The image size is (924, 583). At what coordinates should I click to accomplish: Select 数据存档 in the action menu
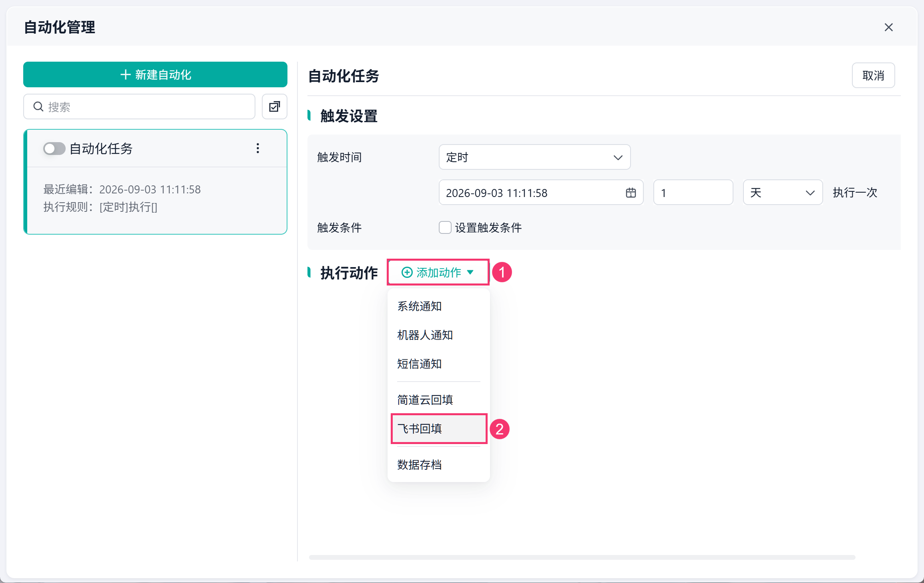click(439, 465)
